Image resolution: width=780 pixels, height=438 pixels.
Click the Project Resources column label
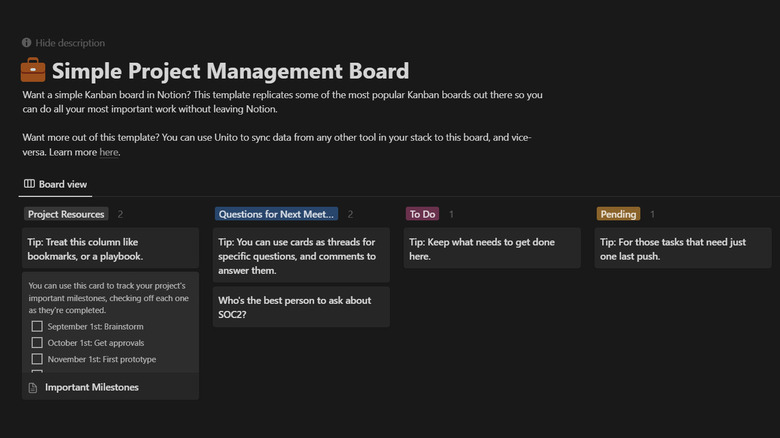[x=66, y=214]
